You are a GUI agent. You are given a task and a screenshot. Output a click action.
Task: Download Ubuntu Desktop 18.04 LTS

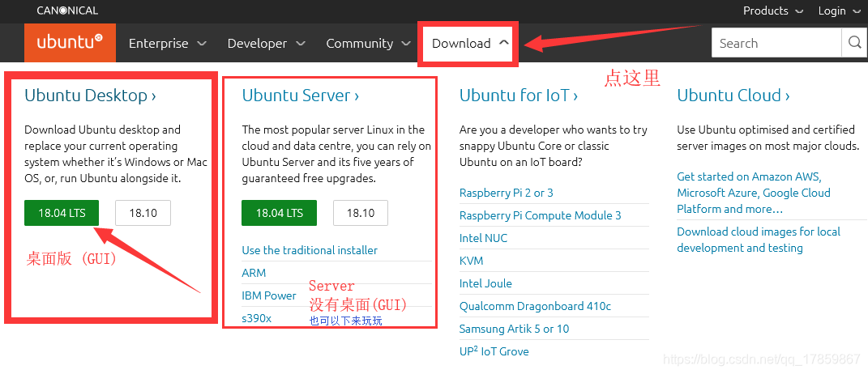tap(62, 213)
